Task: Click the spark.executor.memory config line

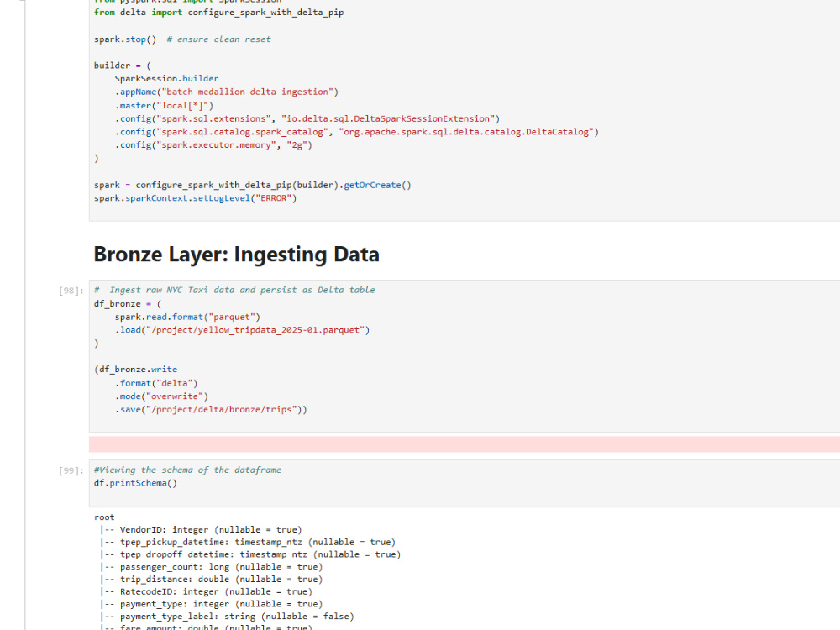Action: point(213,145)
